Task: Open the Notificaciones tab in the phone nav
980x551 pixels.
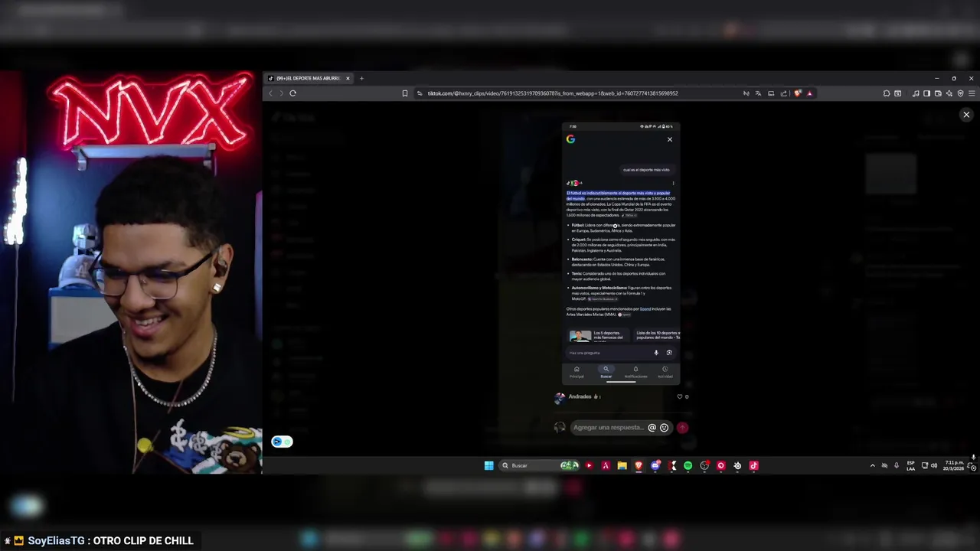Action: [635, 372]
